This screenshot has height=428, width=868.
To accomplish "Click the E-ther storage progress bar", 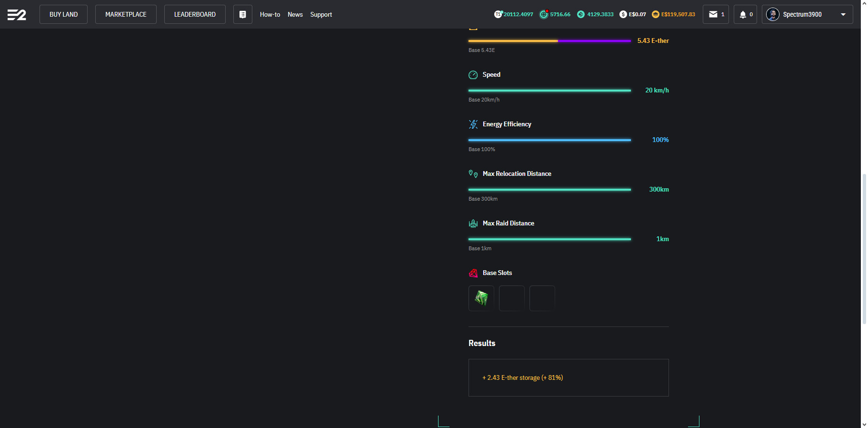I will pos(549,41).
